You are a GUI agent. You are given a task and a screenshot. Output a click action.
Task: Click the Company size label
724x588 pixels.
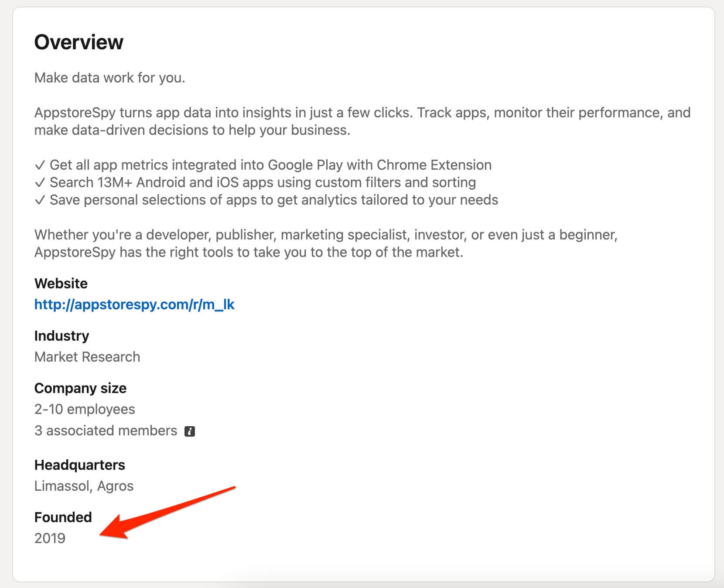point(80,388)
